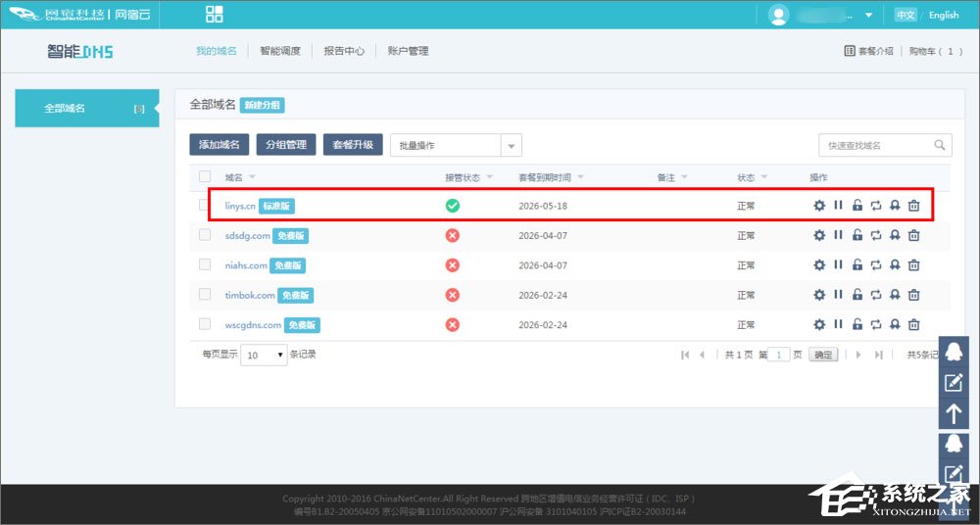
Task: Open 备注 column filter arrow
Action: [684, 177]
